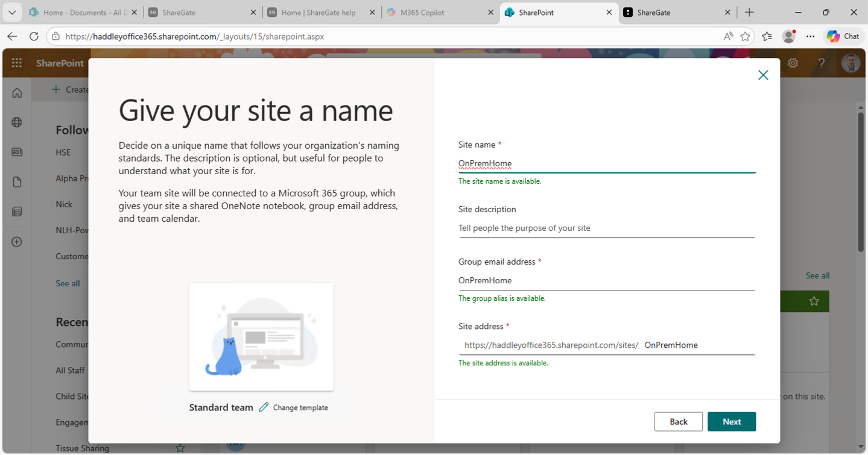This screenshot has height=455, width=868.
Task: Click the Site description field
Action: 607,228
